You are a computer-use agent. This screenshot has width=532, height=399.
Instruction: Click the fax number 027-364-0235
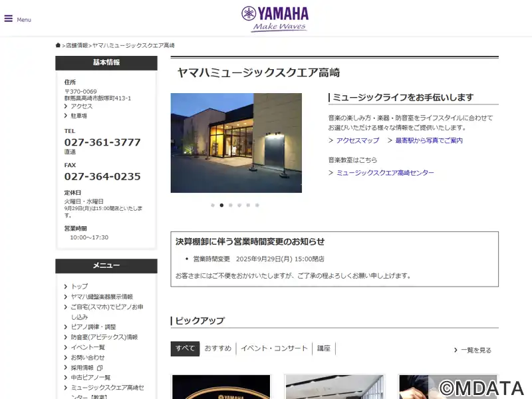(x=102, y=176)
